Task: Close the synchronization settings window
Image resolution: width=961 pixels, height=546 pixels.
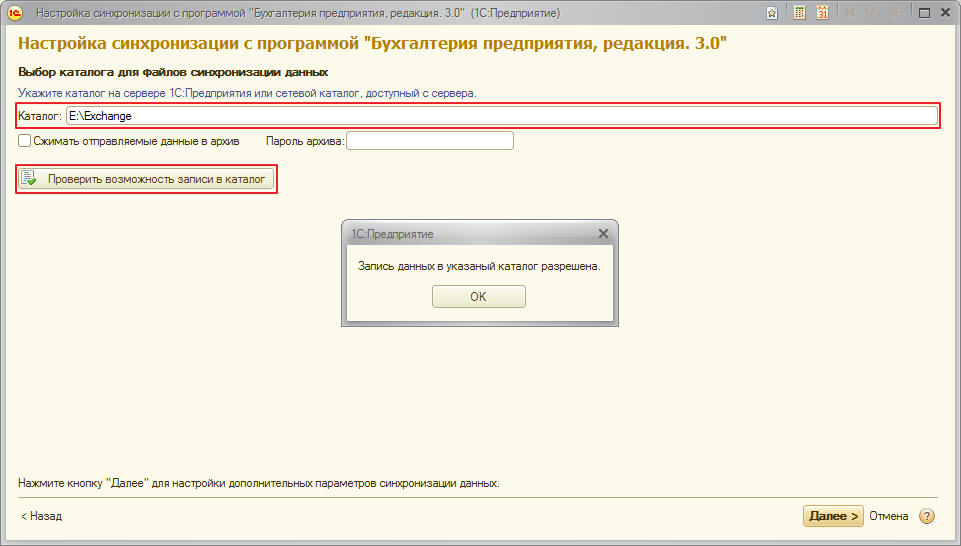Action: [x=945, y=13]
